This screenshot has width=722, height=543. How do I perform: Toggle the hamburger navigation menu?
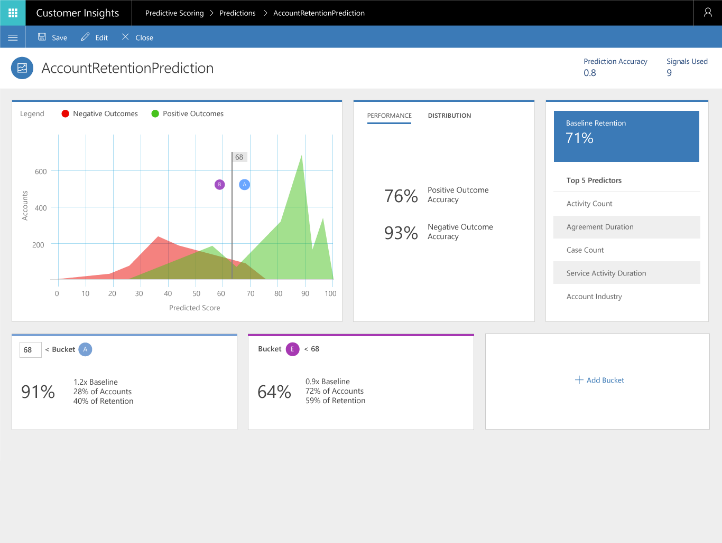(13, 37)
